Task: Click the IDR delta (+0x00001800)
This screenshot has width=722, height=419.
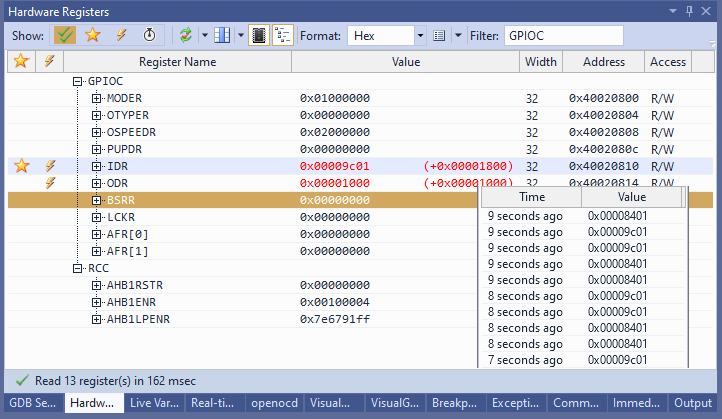Action: coord(468,166)
